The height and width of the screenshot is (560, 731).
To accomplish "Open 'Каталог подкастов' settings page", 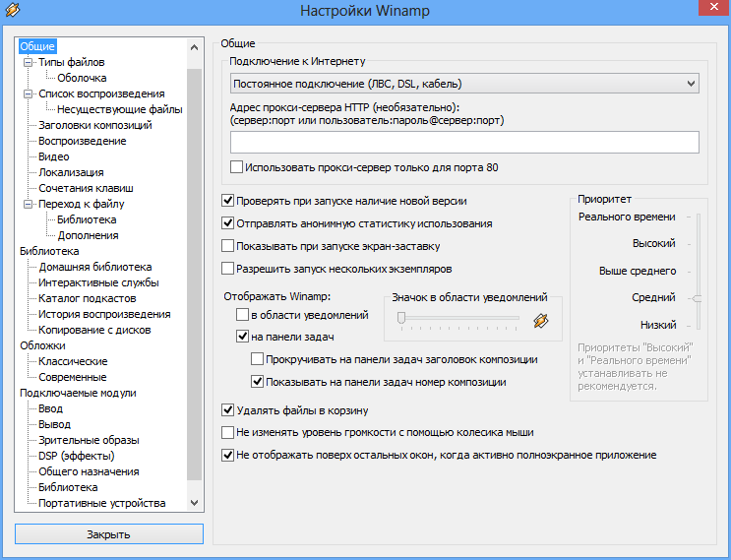I will click(88, 298).
